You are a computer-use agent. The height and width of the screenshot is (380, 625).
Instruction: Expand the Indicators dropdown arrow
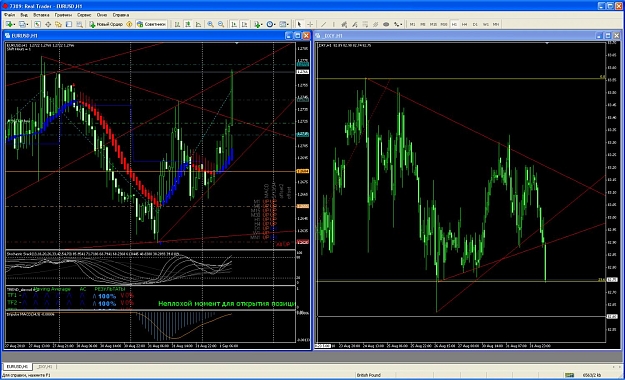[262, 24]
